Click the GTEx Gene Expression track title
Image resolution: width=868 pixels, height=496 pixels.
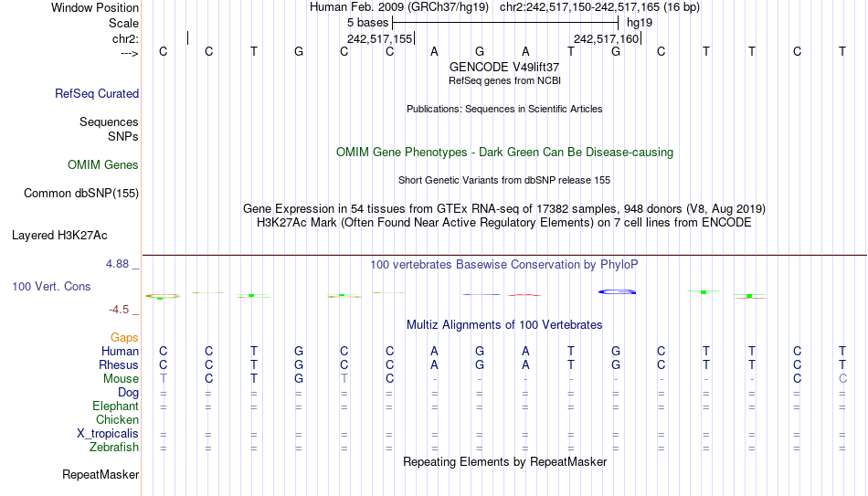[504, 208]
